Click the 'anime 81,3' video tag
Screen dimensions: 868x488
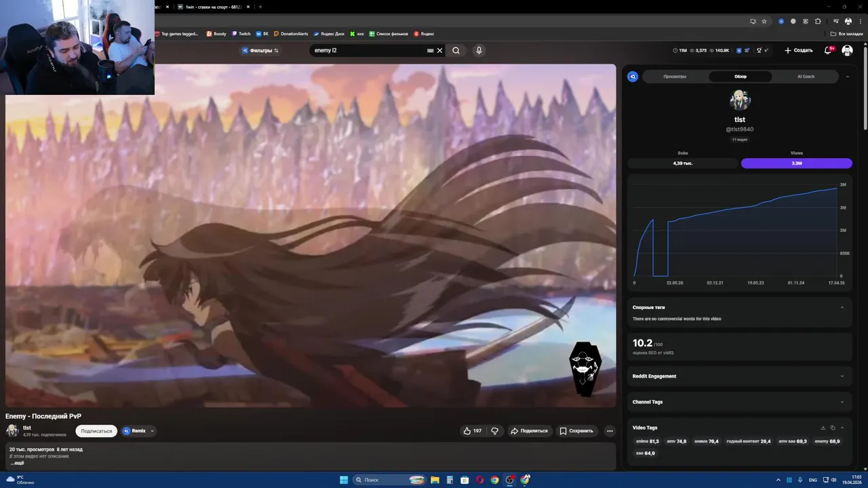point(648,441)
